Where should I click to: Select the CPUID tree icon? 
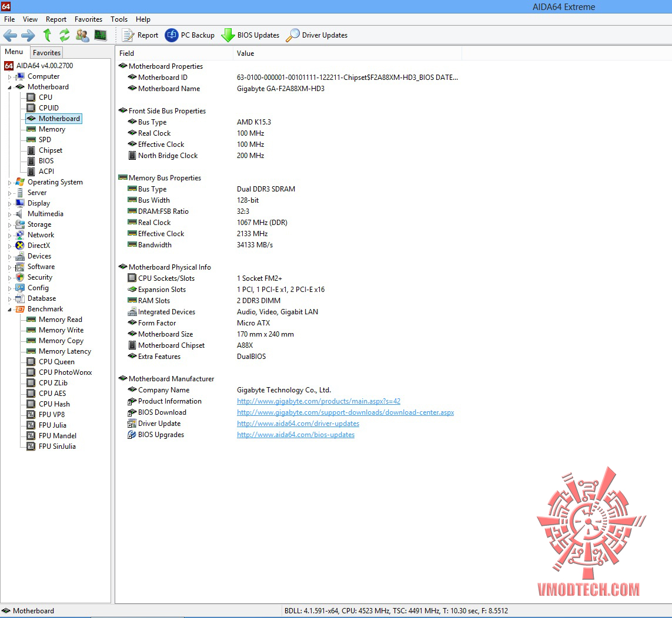(31, 108)
